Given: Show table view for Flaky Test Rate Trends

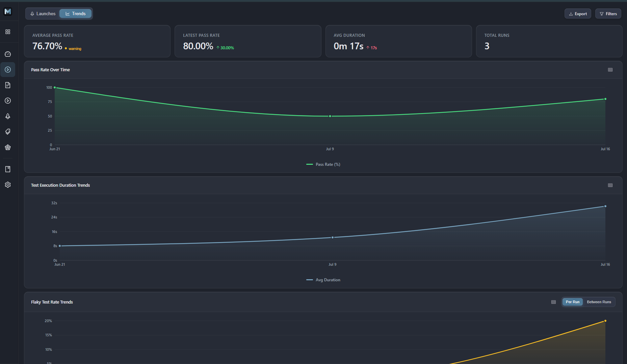Looking at the screenshot, I should click(553, 302).
